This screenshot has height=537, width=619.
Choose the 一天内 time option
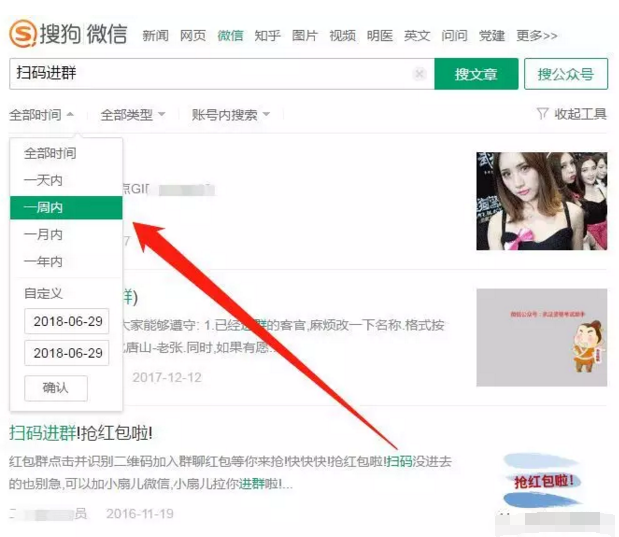pyautogui.click(x=43, y=180)
